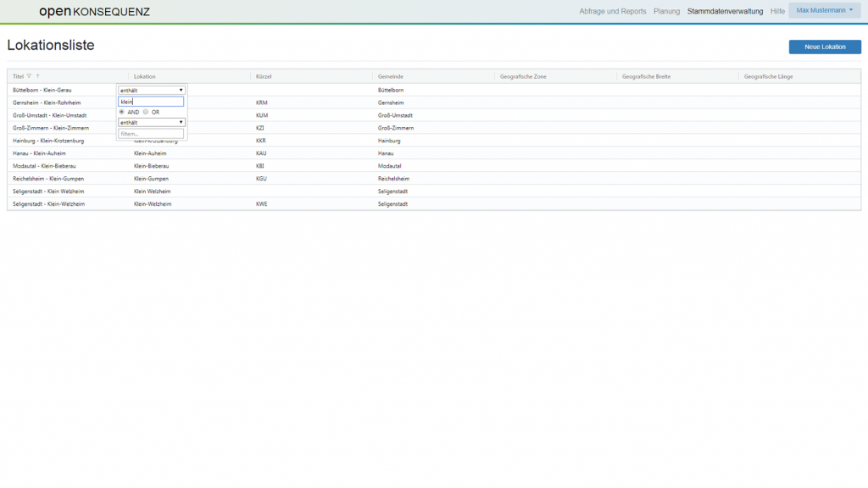Select the OR radio button
Screen dimensions: 868x488
146,112
